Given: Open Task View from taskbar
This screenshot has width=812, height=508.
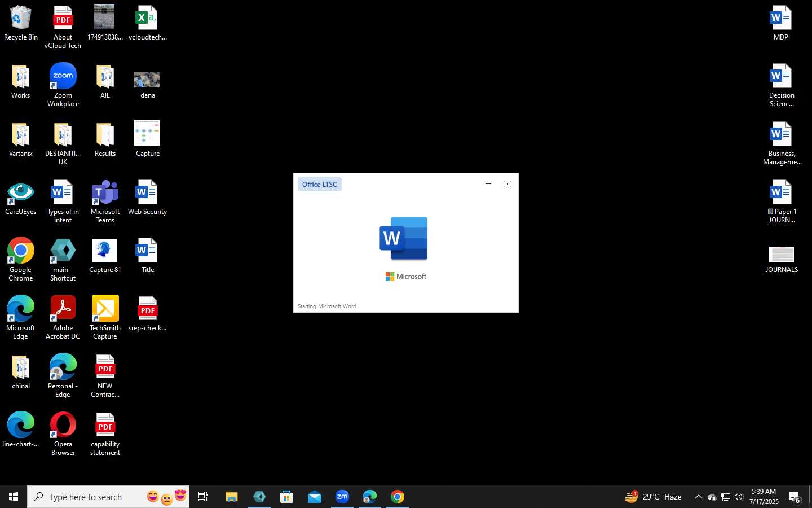Looking at the screenshot, I should [203, 497].
